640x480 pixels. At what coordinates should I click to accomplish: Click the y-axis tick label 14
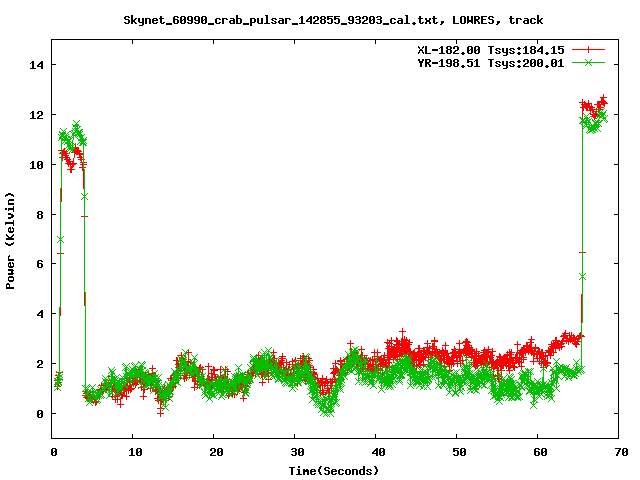pyautogui.click(x=37, y=65)
